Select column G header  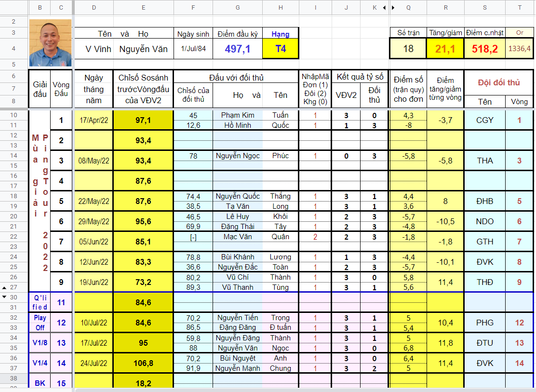pos(238,8)
